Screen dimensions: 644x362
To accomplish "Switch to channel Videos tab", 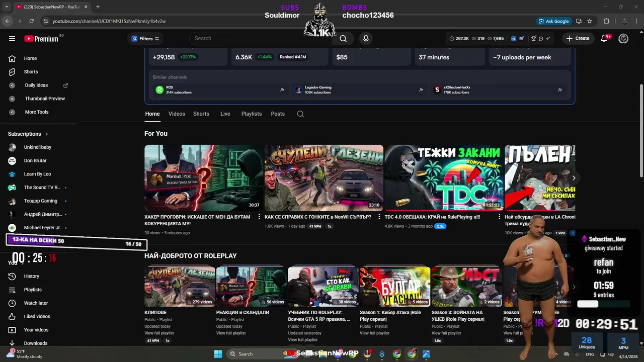I will pyautogui.click(x=177, y=114).
